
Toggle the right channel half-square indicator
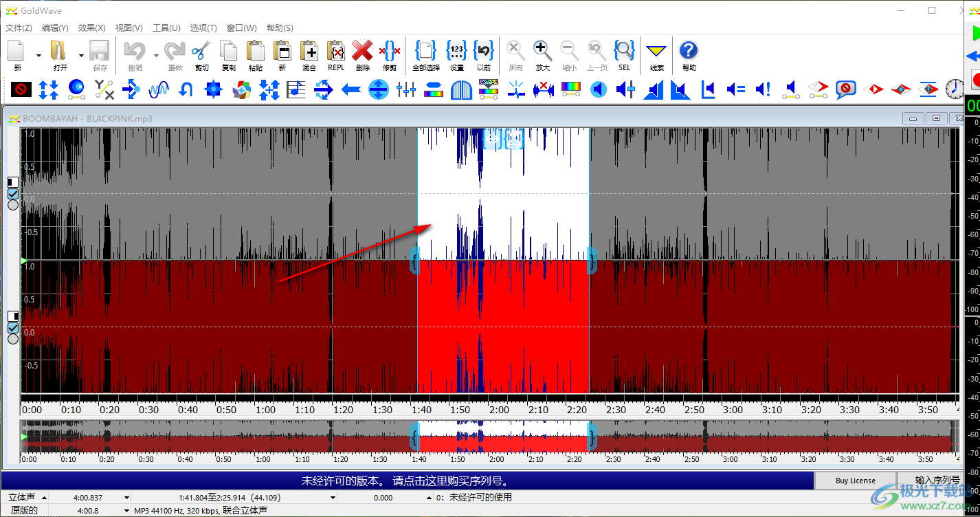[13, 316]
